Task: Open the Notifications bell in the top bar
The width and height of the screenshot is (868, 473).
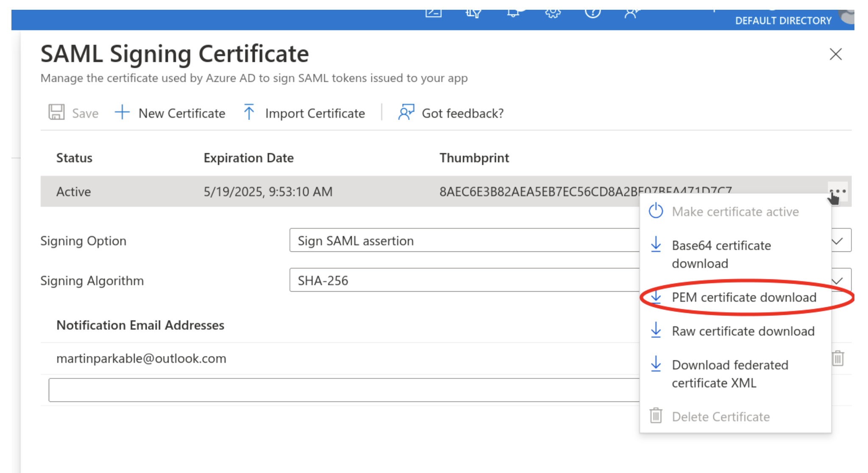Action: point(513,13)
